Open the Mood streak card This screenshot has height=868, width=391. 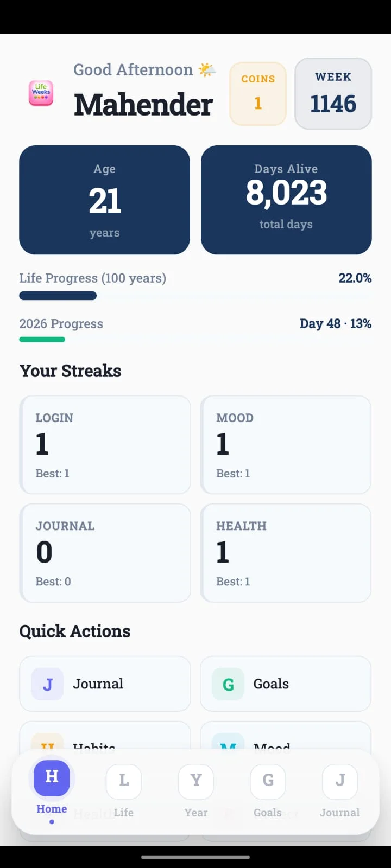tap(286, 445)
